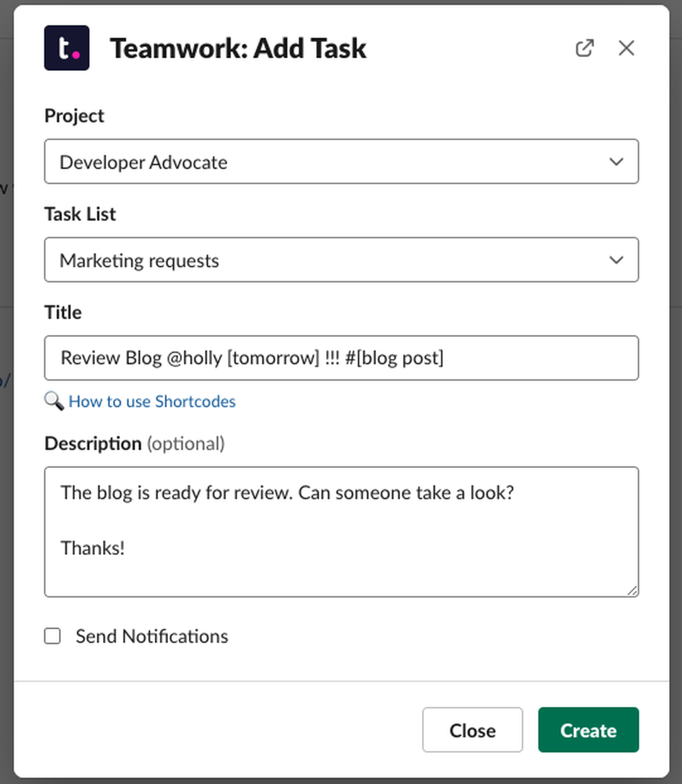Enable the Send Notifications checkbox
Screen dimensions: 682x784
52,636
